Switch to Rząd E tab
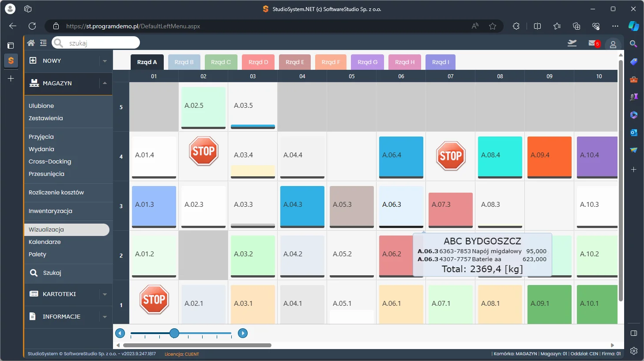The height and width of the screenshot is (361, 644). tap(294, 62)
